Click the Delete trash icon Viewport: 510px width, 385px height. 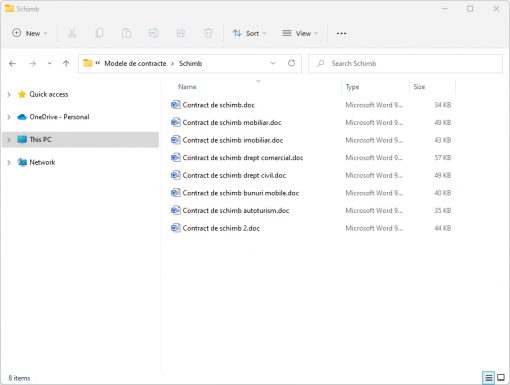click(x=208, y=33)
